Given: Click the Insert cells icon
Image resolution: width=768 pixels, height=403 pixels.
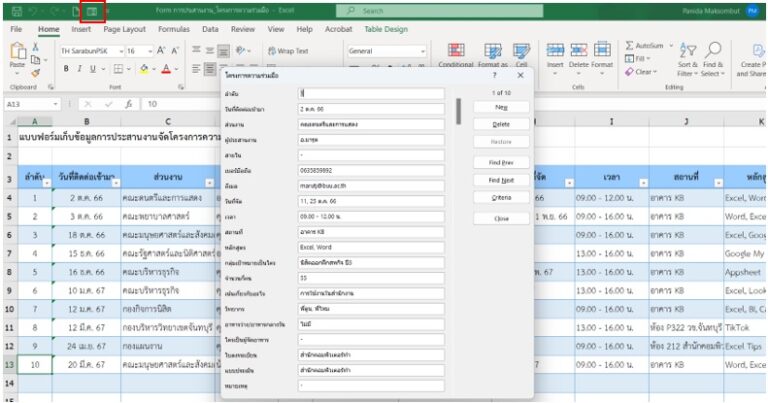Looking at the screenshot, I should click(x=555, y=52).
